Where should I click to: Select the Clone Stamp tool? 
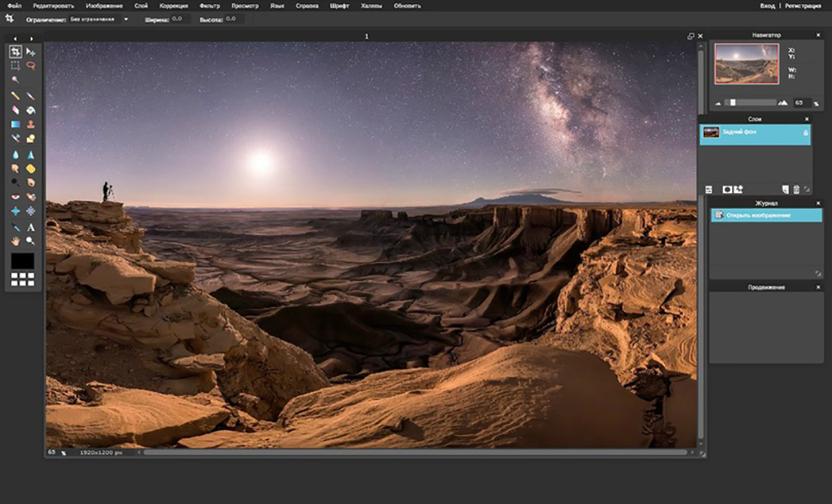pyautogui.click(x=31, y=125)
